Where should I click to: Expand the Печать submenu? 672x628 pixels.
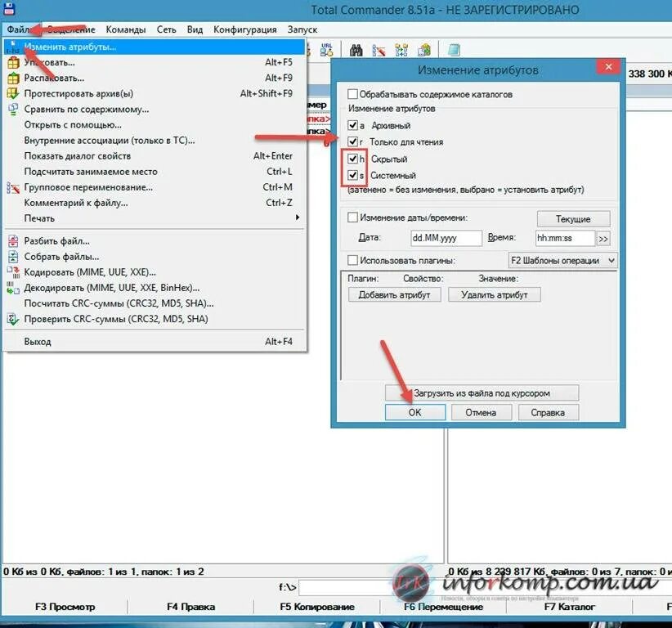155,218
